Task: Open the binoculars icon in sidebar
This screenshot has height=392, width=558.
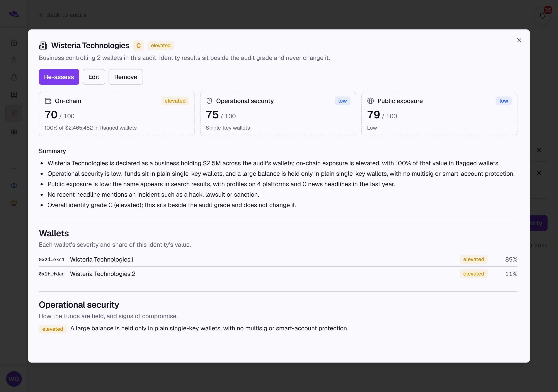Action: [14, 131]
